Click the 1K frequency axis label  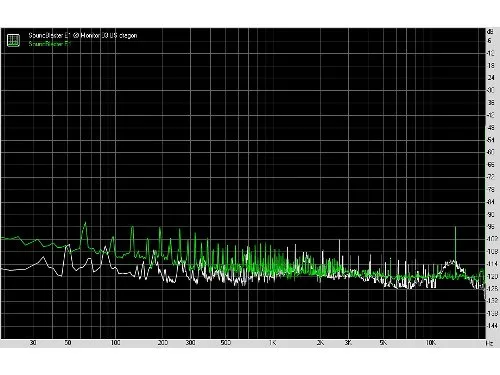(273, 343)
